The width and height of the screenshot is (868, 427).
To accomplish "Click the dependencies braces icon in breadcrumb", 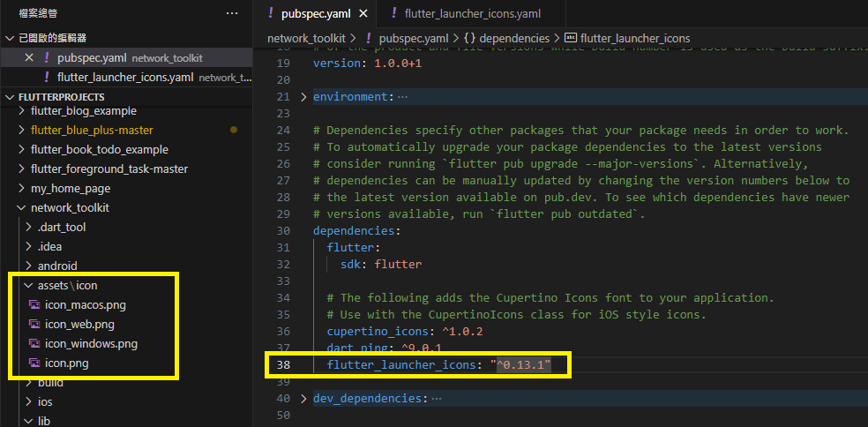I will [x=469, y=38].
